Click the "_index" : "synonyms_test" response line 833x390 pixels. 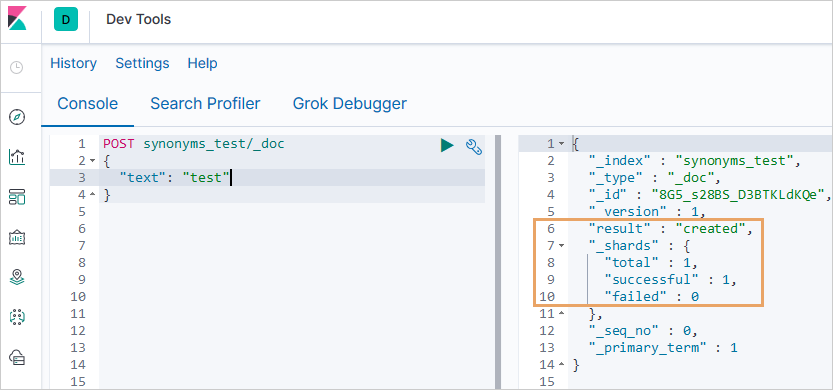[694, 160]
